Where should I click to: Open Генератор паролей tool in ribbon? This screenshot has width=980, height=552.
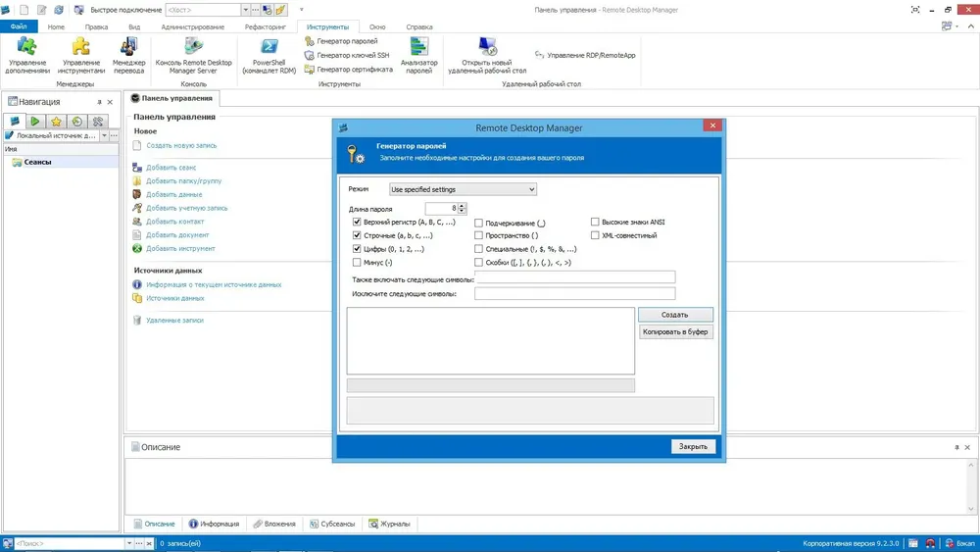click(x=341, y=41)
